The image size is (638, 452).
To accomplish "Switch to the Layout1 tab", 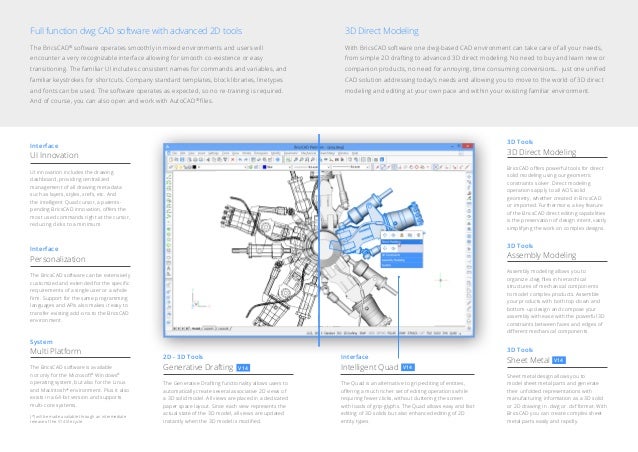I will (209, 329).
